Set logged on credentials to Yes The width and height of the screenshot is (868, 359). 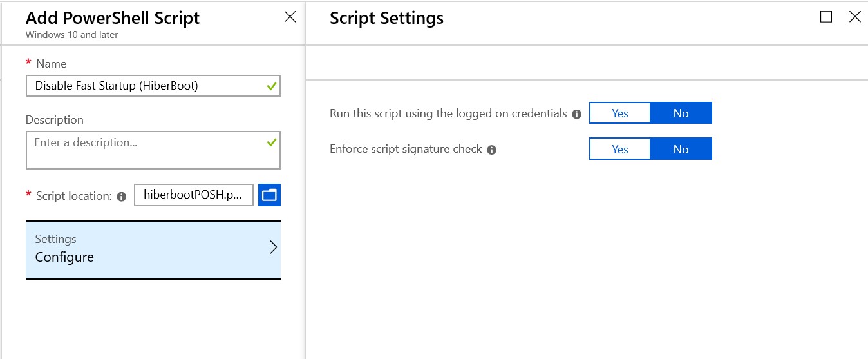coord(620,113)
